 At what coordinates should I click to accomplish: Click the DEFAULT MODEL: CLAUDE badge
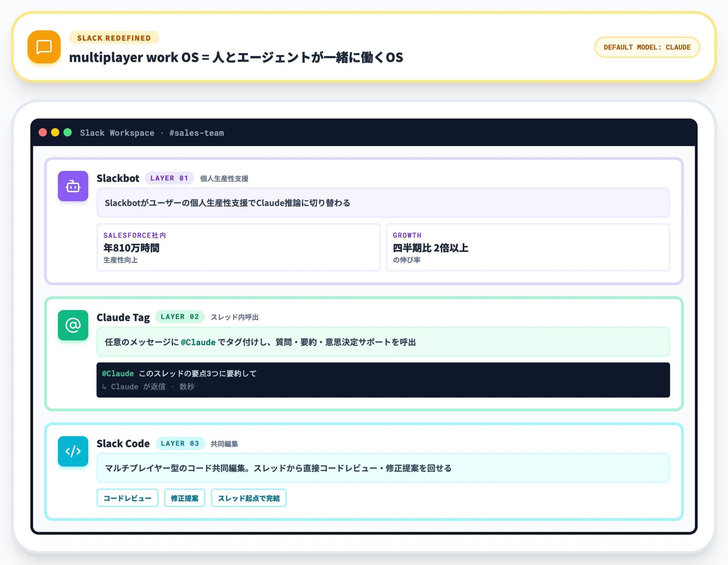647,47
